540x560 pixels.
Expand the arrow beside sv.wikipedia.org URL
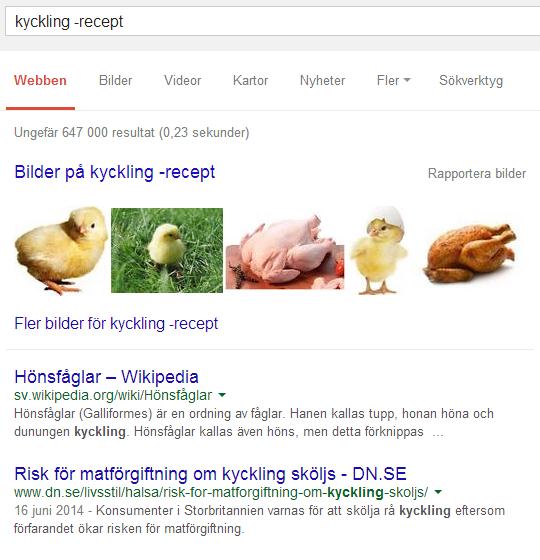coord(222,395)
